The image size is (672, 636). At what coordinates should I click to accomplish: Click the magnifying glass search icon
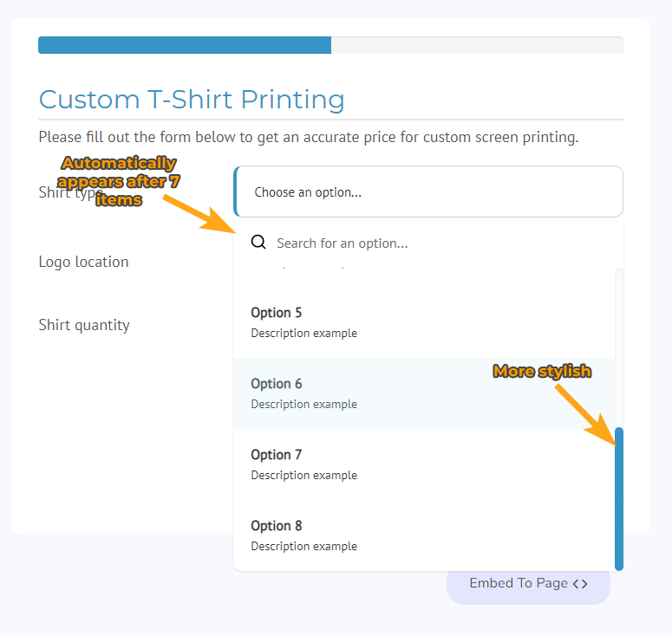[258, 243]
